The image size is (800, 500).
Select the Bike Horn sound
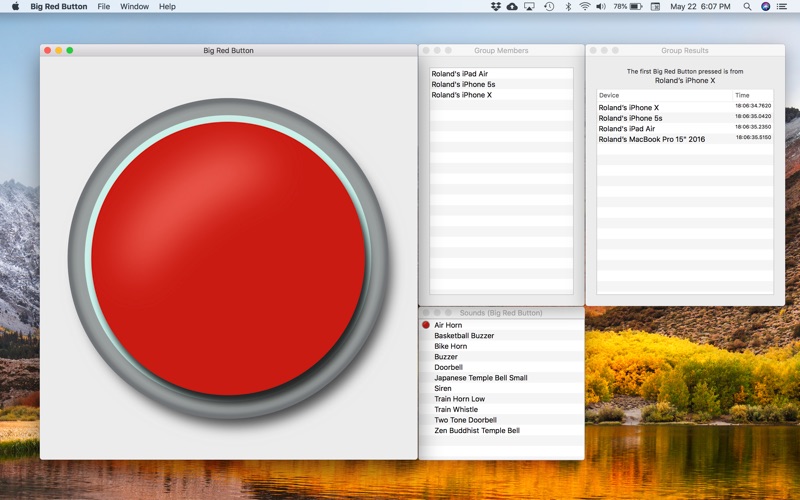point(502,346)
